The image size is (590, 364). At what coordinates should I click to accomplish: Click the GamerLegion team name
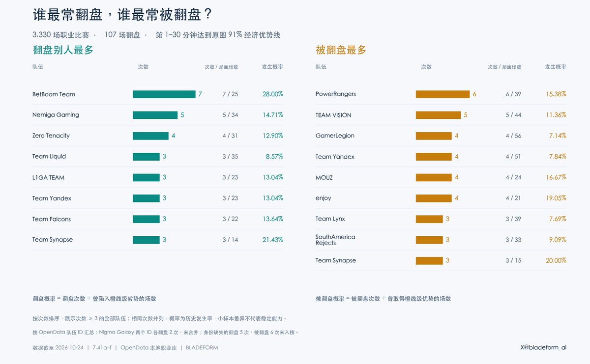click(x=335, y=136)
